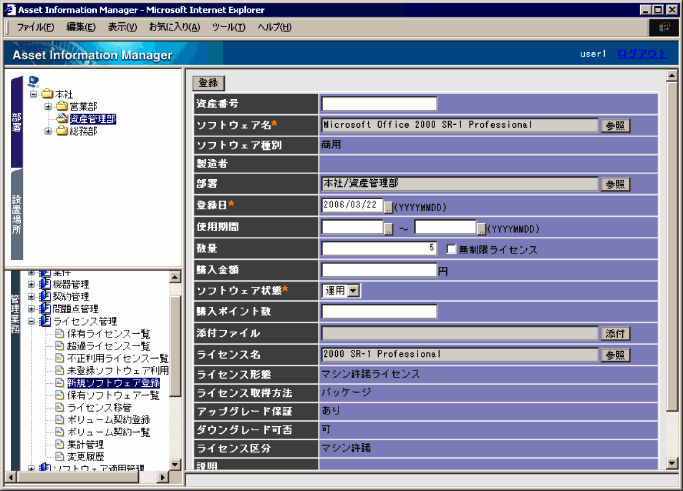Click the main form scroll-down arrow
This screenshot has height=491, width=683.
672,464
